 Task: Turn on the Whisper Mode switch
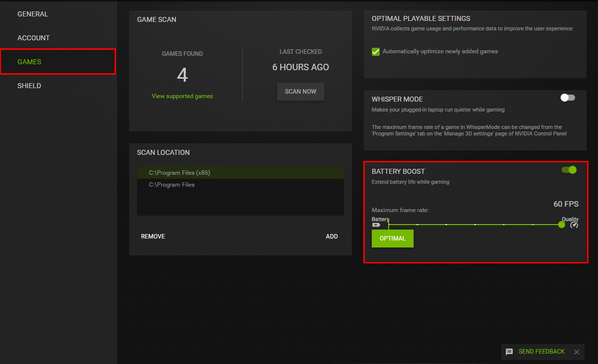click(568, 98)
